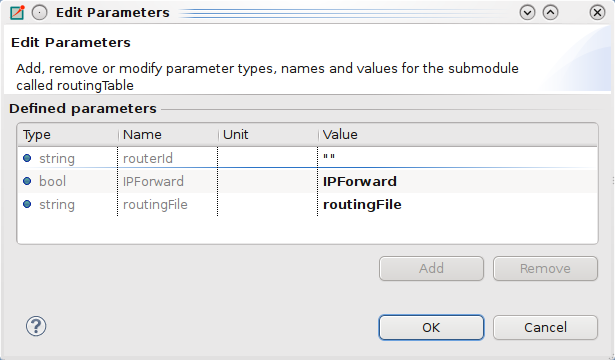Select the bold routingFile value cell
Image resolution: width=615 pixels, height=360 pixels.
(x=457, y=204)
